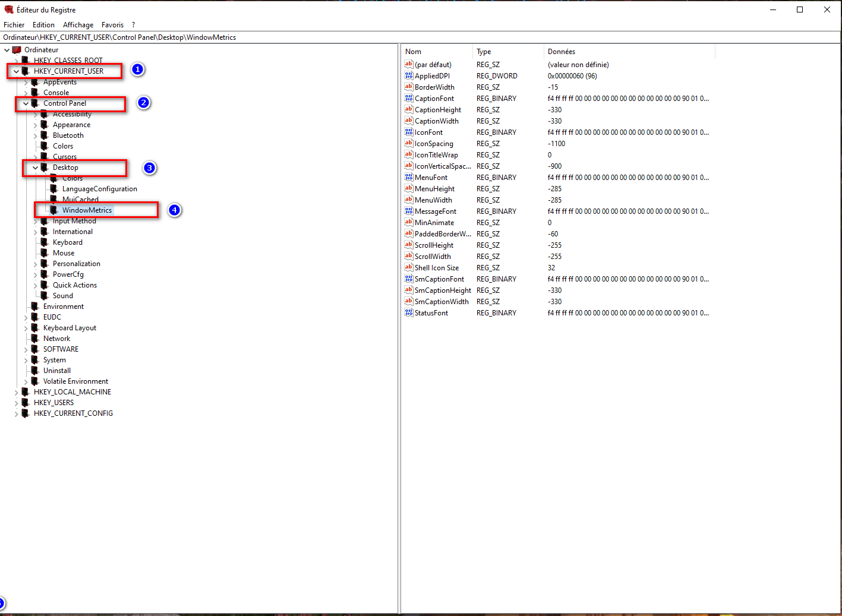Expand the HKEY_USERS tree node
Viewport: 842px width, 616px height.
(16, 403)
